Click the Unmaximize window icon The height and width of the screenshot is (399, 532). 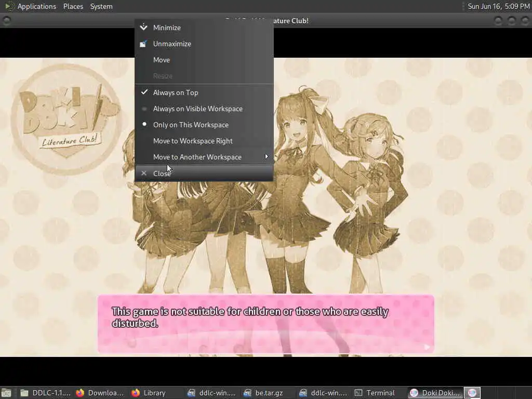[x=144, y=44]
